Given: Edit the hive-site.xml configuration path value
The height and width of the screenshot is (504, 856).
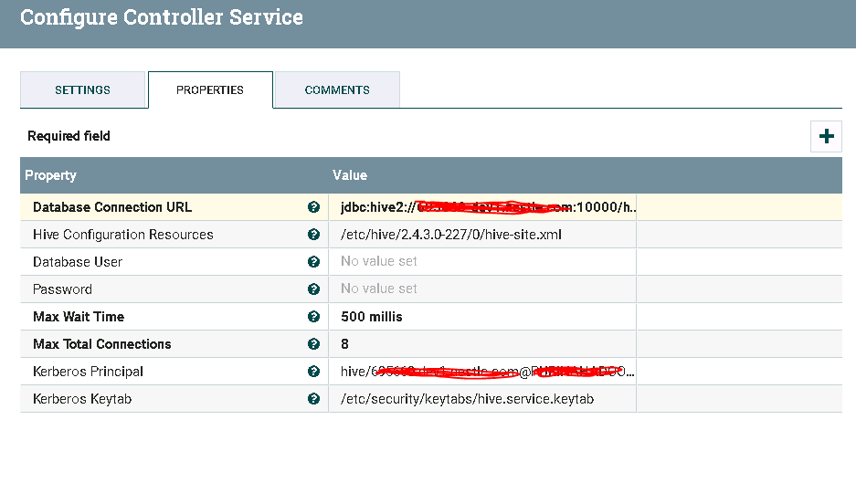Looking at the screenshot, I should tap(451, 235).
